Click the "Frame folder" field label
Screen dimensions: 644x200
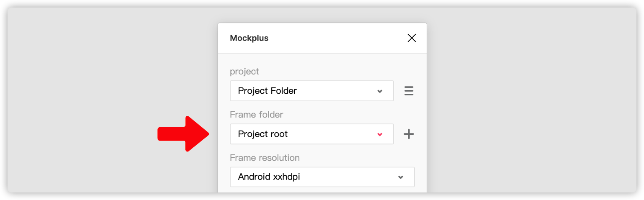(x=257, y=115)
